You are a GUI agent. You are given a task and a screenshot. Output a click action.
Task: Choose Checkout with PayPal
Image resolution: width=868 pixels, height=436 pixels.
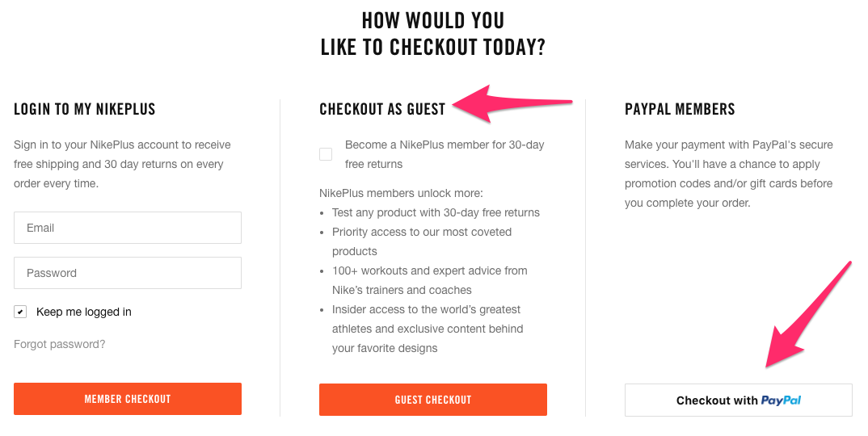(739, 400)
